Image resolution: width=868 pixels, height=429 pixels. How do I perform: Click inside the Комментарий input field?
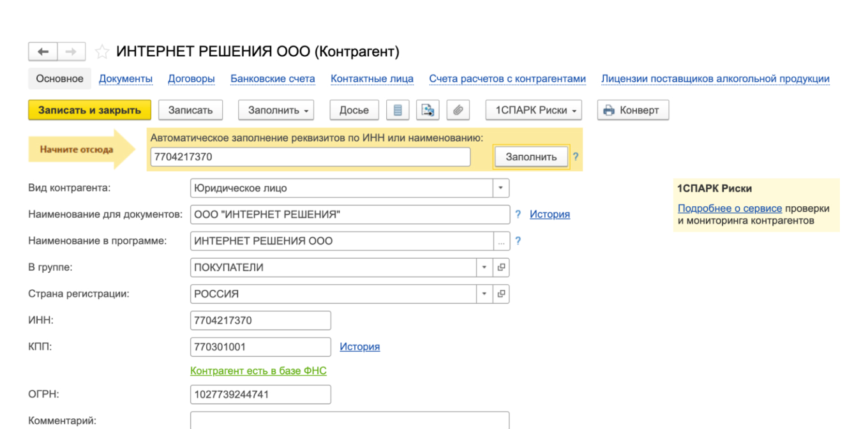350,421
